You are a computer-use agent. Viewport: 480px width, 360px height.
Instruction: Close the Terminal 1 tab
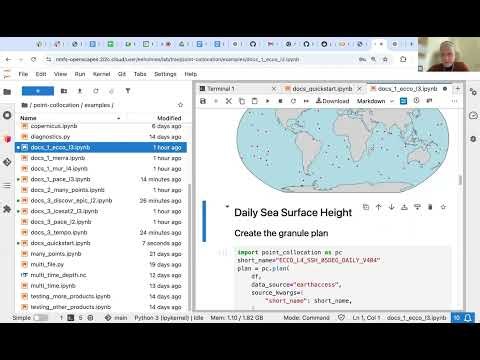click(274, 89)
